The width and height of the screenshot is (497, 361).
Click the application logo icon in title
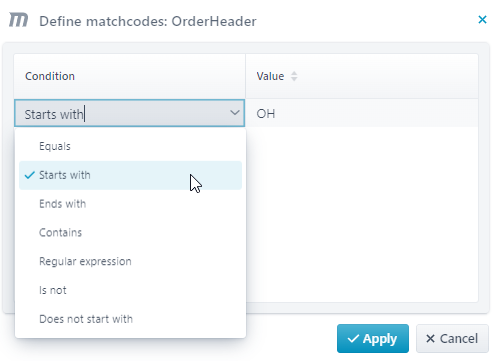click(18, 20)
